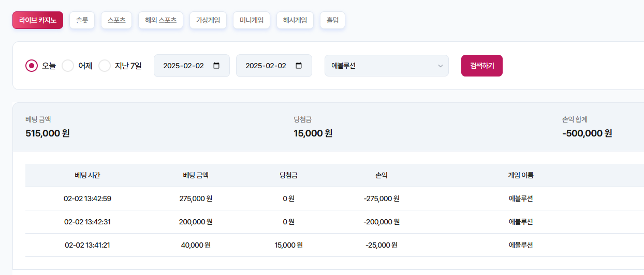Expand the 에볼루션 provider dropdown
This screenshot has height=275, width=644.
[387, 66]
